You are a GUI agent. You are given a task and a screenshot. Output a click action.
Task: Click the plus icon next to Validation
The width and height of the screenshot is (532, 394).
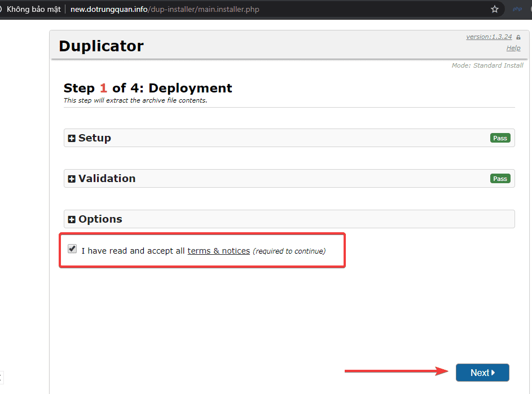(72, 179)
